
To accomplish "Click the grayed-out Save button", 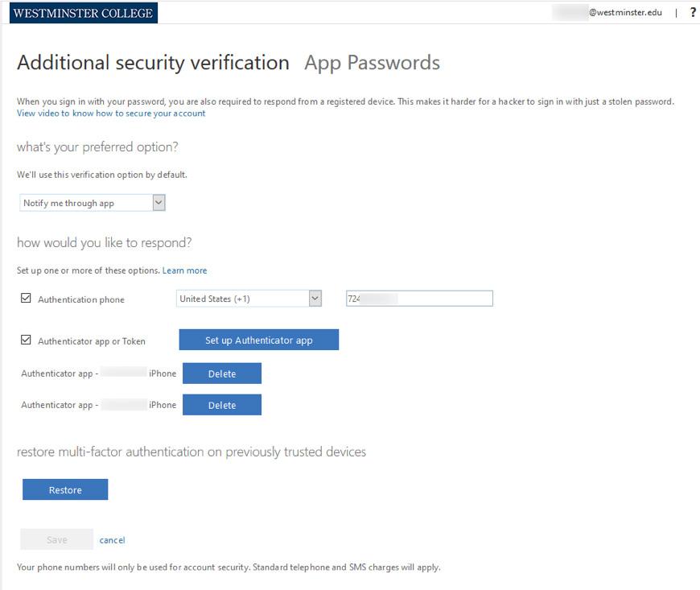I will pos(56,539).
